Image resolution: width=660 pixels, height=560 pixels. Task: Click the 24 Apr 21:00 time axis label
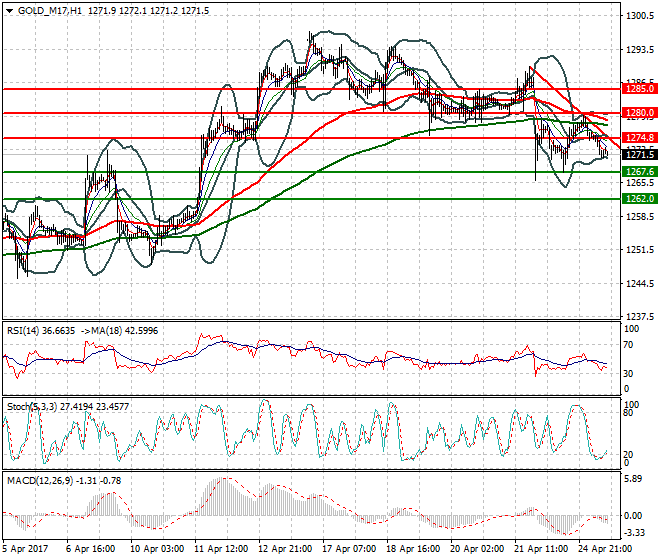point(605,549)
